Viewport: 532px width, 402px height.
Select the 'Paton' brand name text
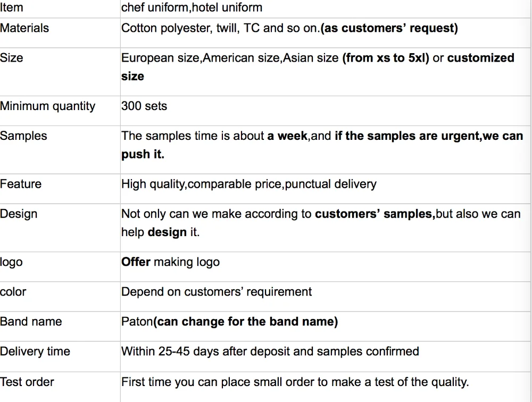[x=137, y=321]
